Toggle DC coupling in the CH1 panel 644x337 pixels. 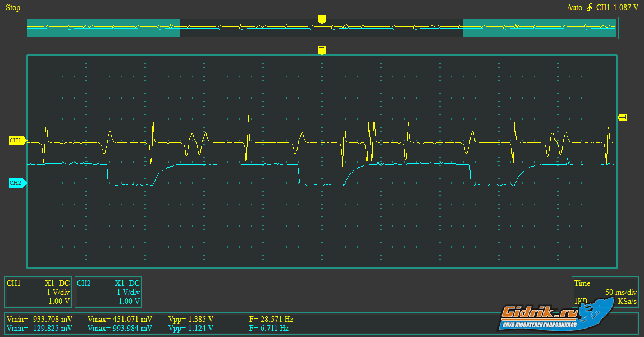click(x=64, y=284)
